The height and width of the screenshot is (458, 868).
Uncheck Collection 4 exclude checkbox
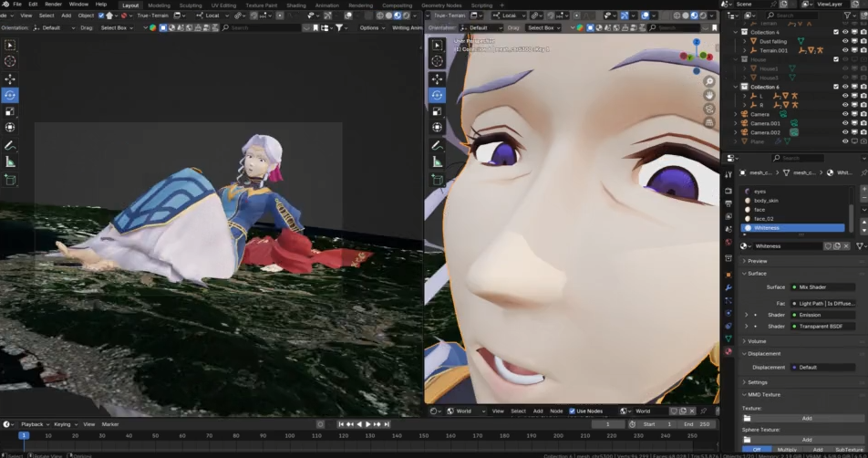tap(834, 32)
